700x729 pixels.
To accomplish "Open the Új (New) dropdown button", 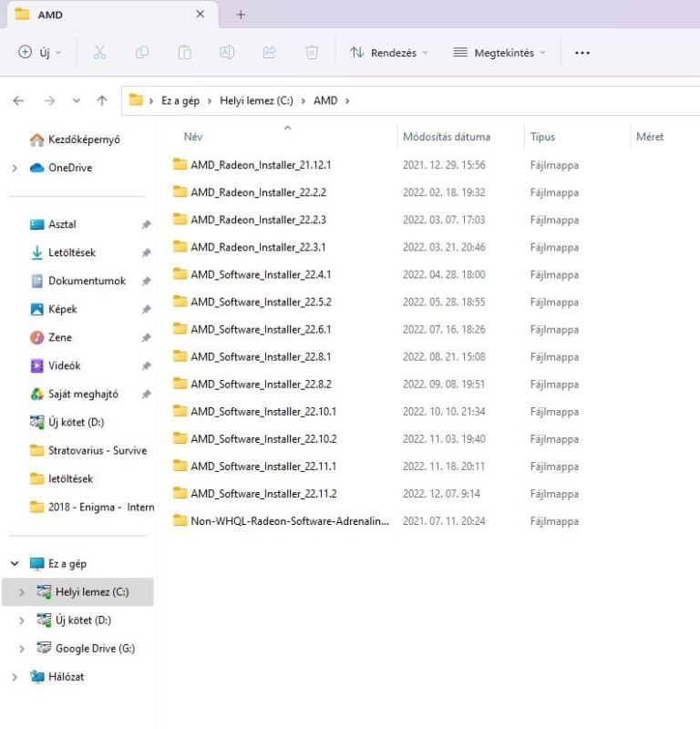I will pos(39,52).
